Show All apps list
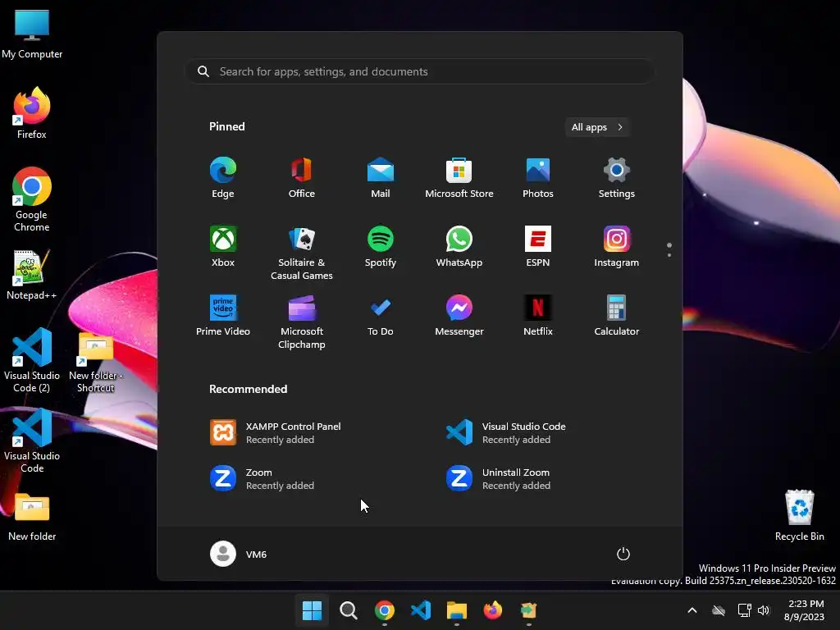The height and width of the screenshot is (630, 840). point(597,127)
